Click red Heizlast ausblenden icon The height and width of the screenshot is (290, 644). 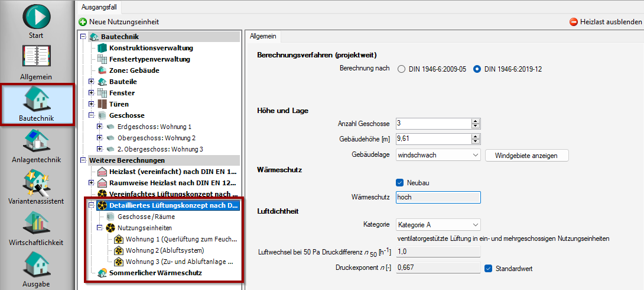pos(573,22)
